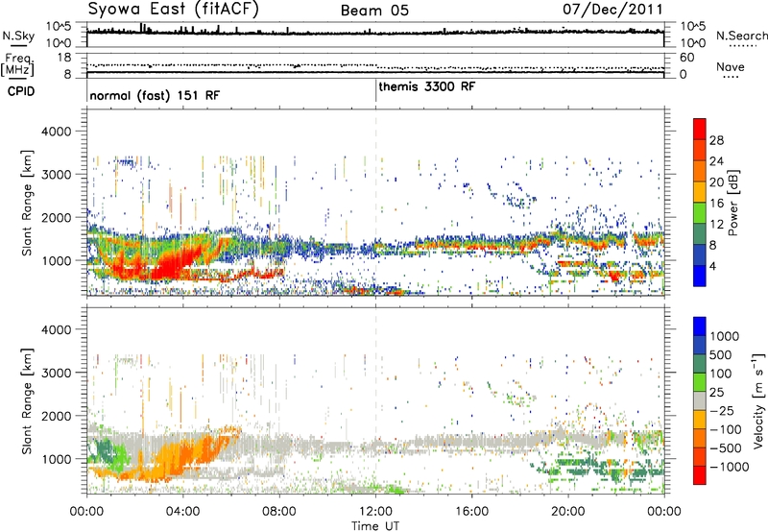Click the 100 label on the Velocity colorbar
The image size is (768, 532).
[721, 374]
